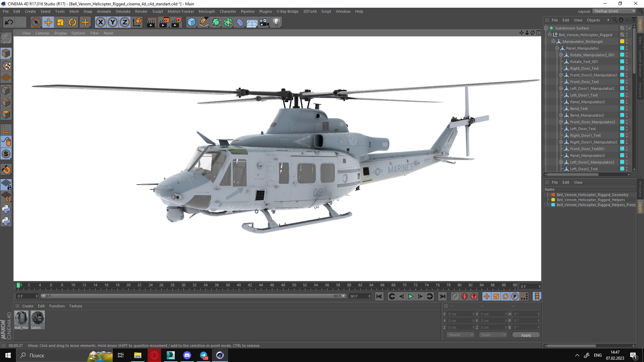Click yellow layer swatch of Manipulator_Rectangle
This screenshot has width=644, height=362.
(x=622, y=42)
